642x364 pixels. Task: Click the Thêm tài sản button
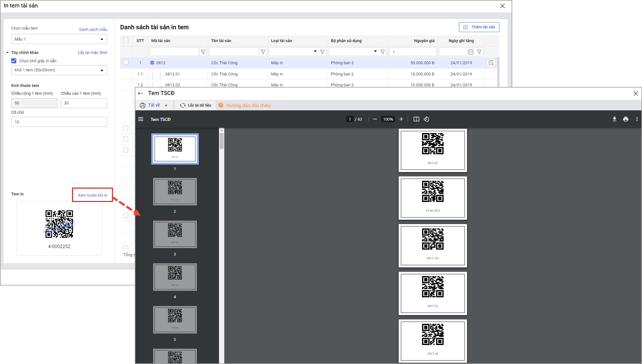tap(479, 27)
